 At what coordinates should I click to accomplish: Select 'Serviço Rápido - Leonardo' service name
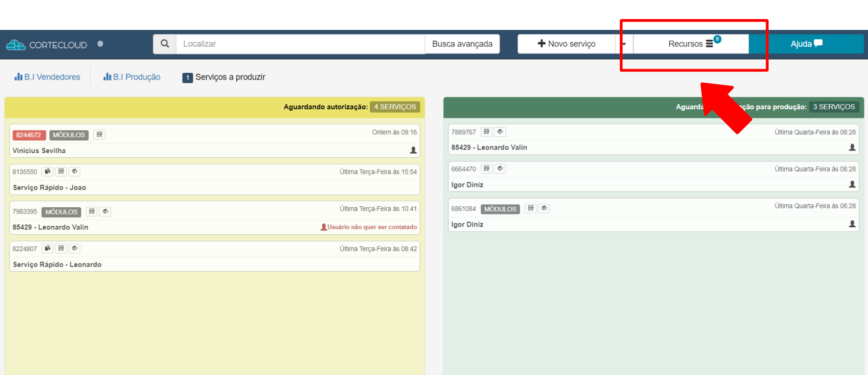click(x=57, y=264)
